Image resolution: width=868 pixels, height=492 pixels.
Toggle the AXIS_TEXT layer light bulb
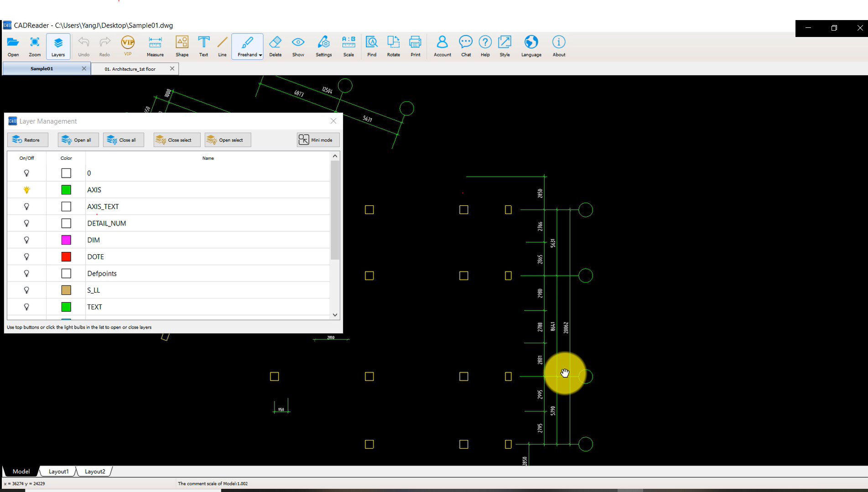[26, 207]
